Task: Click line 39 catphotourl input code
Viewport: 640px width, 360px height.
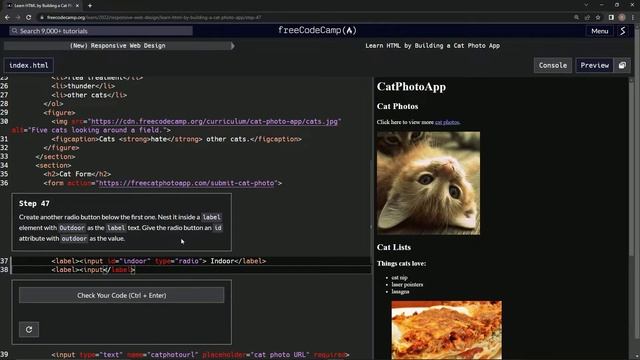Action: 200,355
